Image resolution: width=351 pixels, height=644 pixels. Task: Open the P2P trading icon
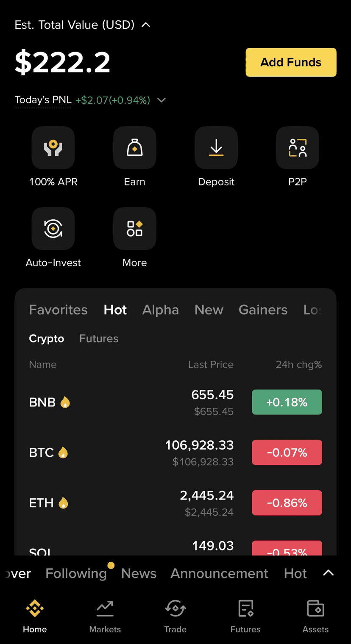297,147
